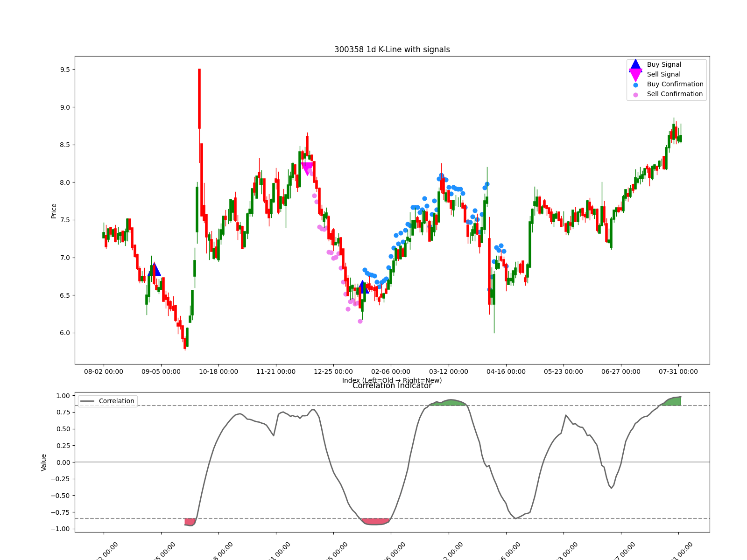Click the '03-12 00:00' date tick
The image size is (747, 560).
(x=449, y=372)
